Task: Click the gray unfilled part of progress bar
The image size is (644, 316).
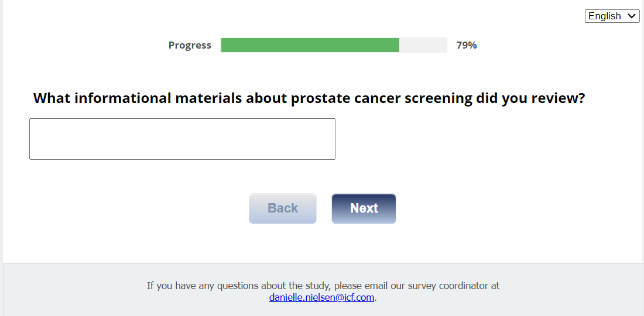Action: [x=423, y=45]
